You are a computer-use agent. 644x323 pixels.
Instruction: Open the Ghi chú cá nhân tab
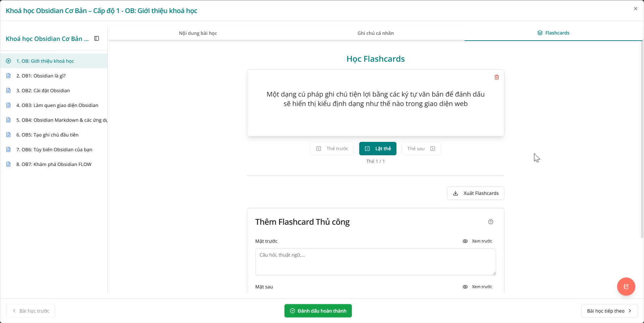coord(375,33)
